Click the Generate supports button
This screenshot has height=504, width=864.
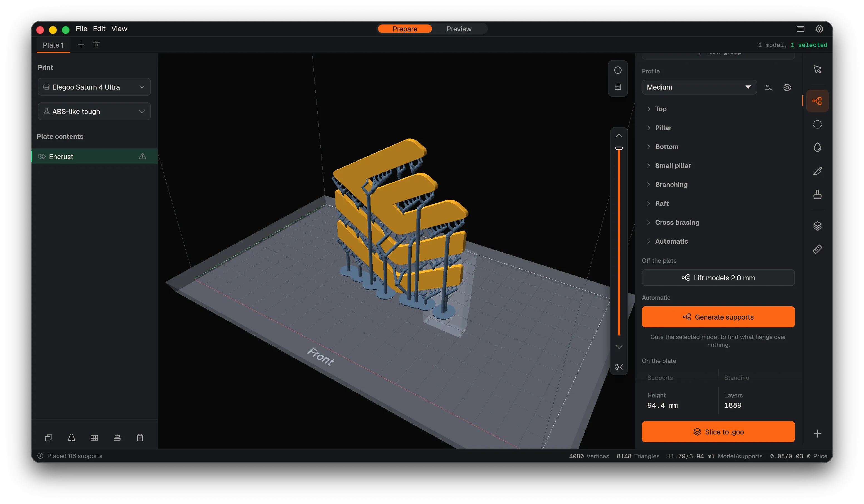pos(718,317)
